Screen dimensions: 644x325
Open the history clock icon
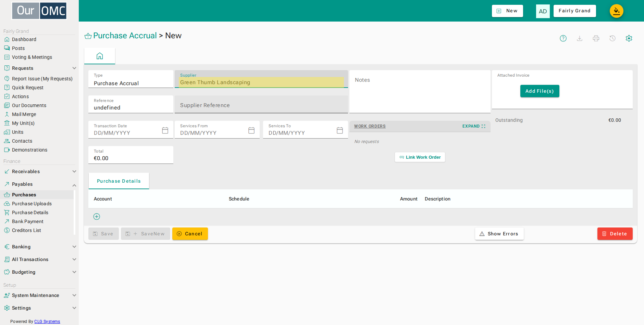point(612,38)
